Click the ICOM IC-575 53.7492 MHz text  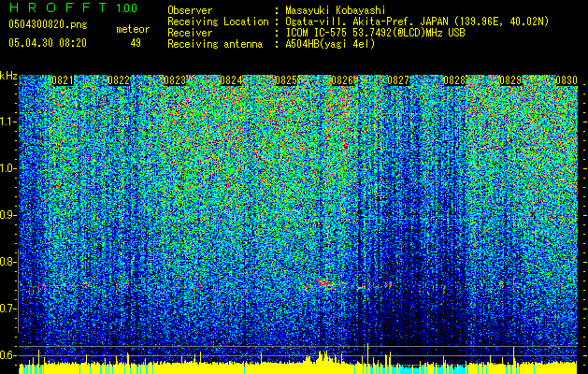pyautogui.click(x=375, y=33)
